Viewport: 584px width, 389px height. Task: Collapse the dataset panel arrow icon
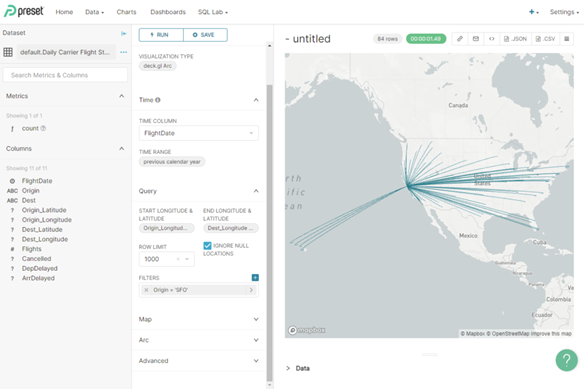124,34
